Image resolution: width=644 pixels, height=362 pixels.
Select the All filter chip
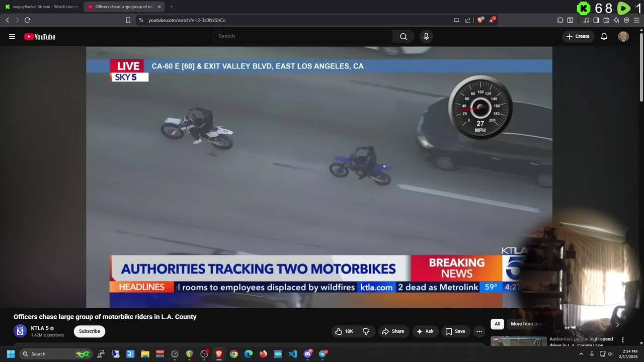497,324
